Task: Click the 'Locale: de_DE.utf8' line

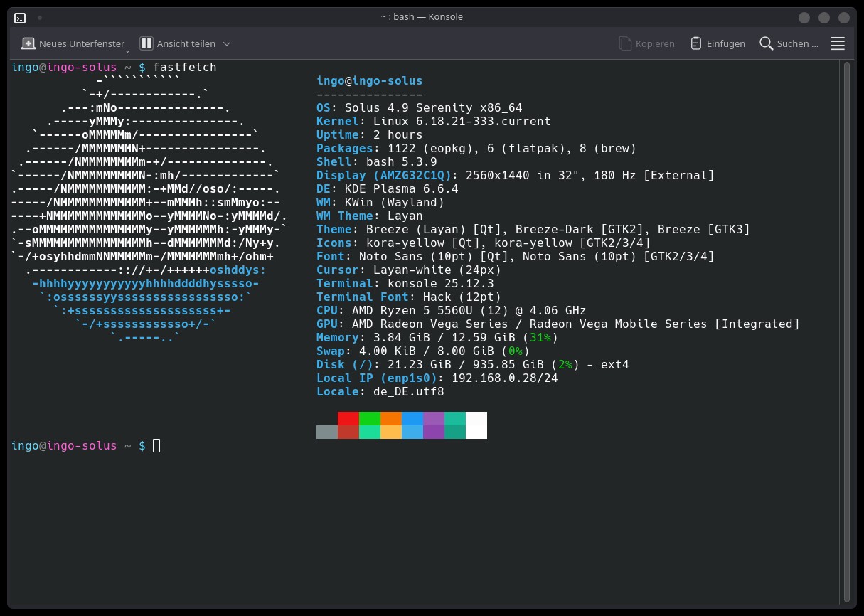Action: coord(380,391)
